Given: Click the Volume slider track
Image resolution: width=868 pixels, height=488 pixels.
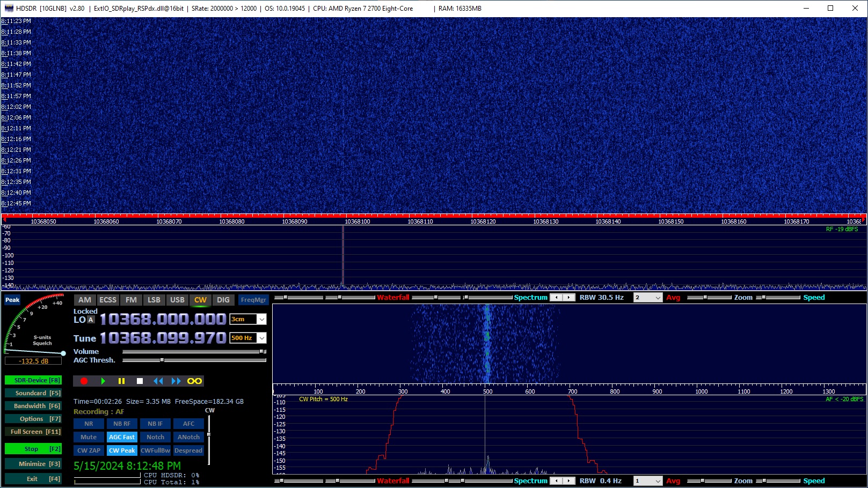Looking at the screenshot, I should pos(193,352).
